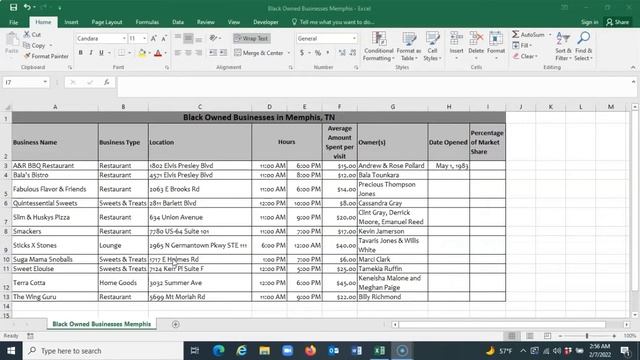
Task: Click cell containing Sticks X Stones
Action: tap(55, 245)
